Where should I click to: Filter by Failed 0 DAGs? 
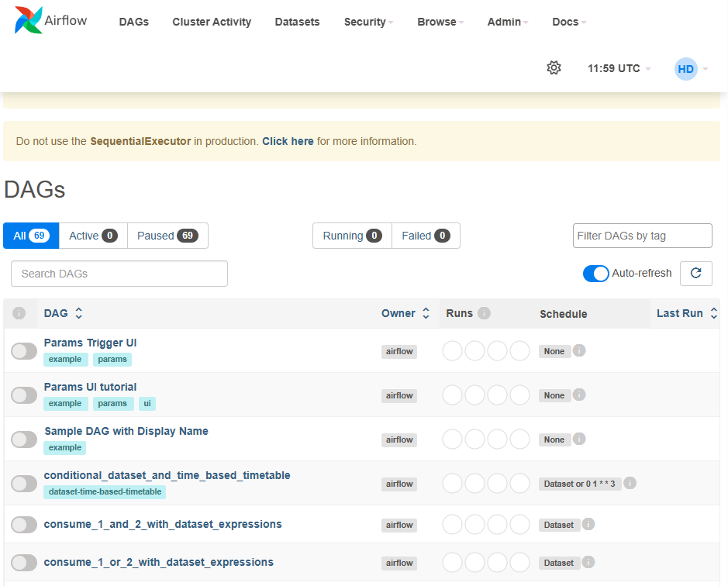point(426,236)
